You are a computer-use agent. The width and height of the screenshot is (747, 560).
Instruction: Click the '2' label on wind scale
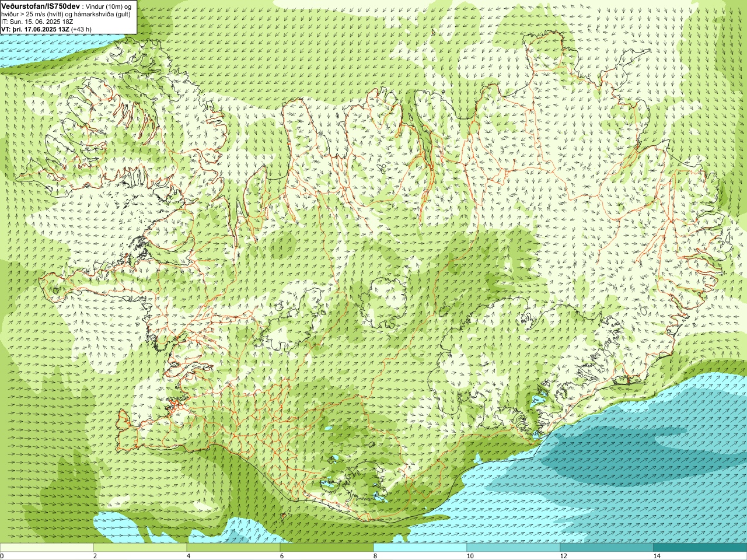tap(96, 556)
